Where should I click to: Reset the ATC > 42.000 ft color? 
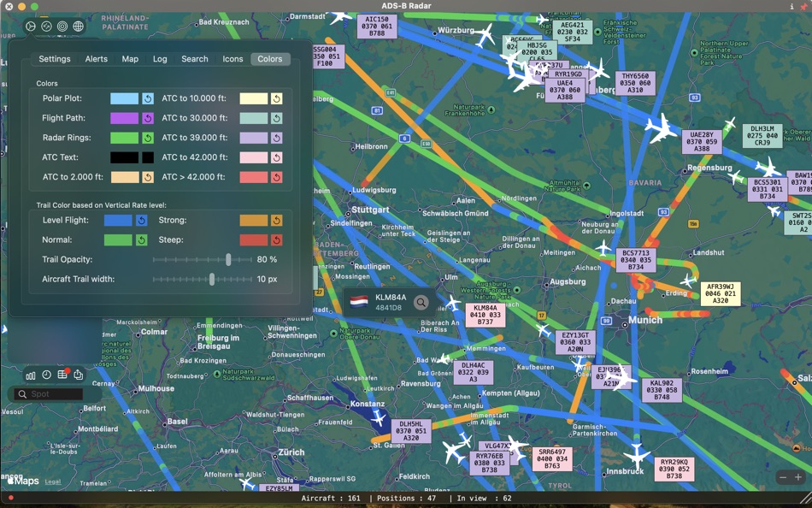(277, 177)
